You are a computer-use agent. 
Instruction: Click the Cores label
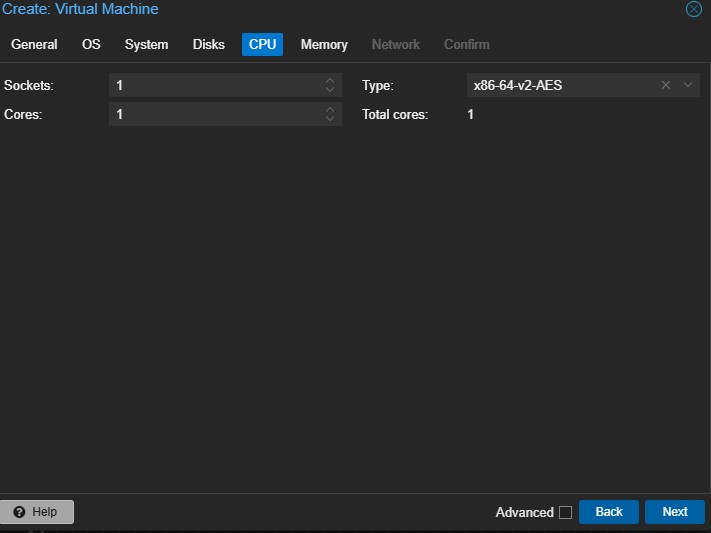[23, 114]
